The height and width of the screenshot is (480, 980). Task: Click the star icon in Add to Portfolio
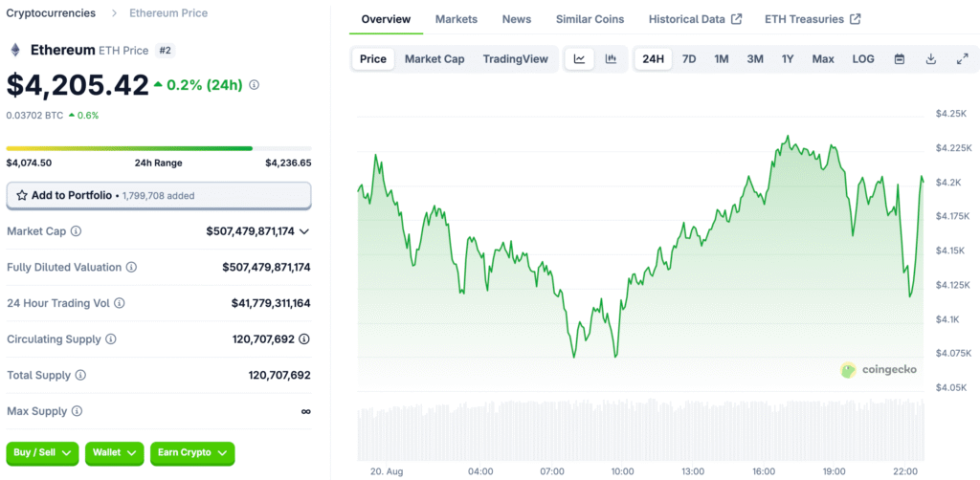(x=22, y=195)
